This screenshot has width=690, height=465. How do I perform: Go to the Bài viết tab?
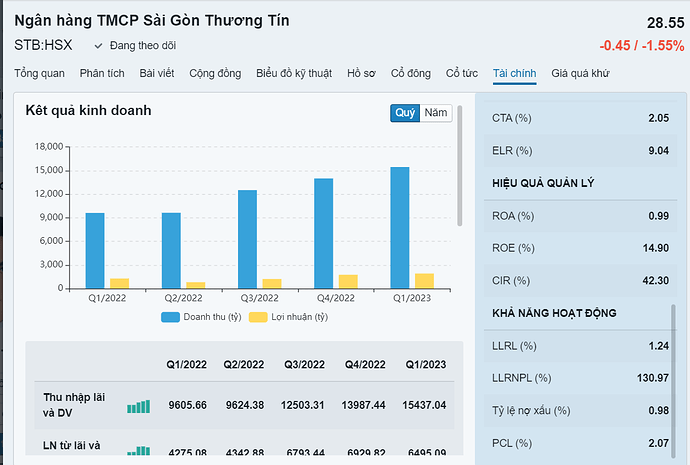157,73
